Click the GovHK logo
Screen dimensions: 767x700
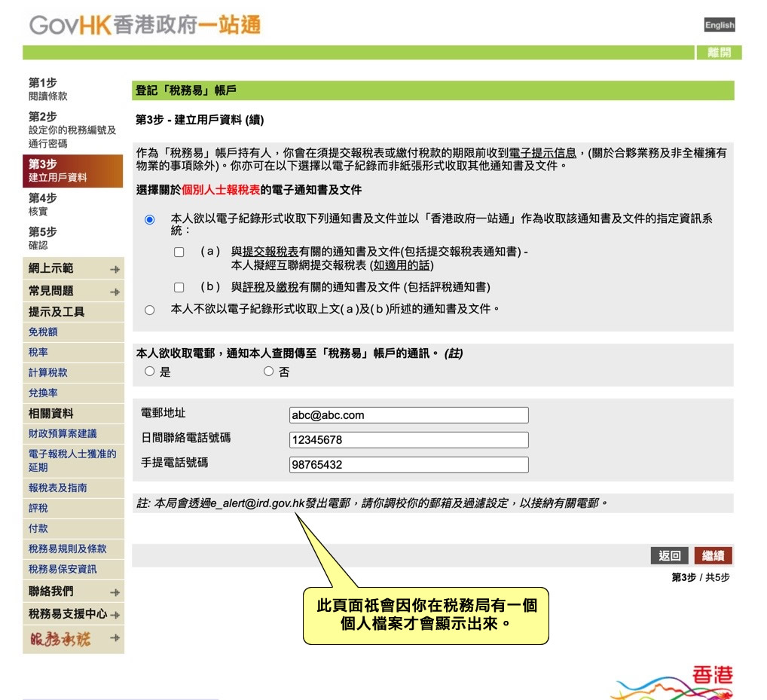(x=145, y=25)
